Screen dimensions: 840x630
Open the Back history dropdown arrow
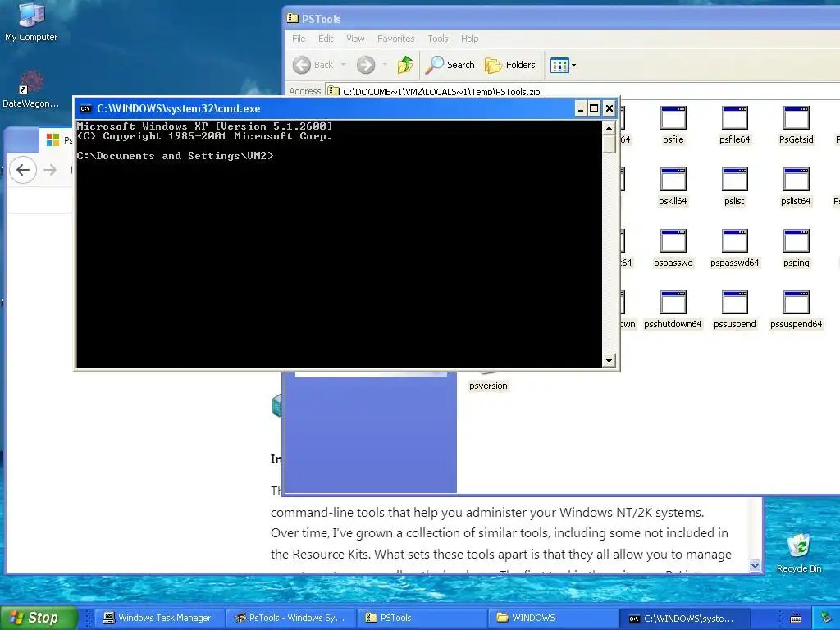coord(344,65)
